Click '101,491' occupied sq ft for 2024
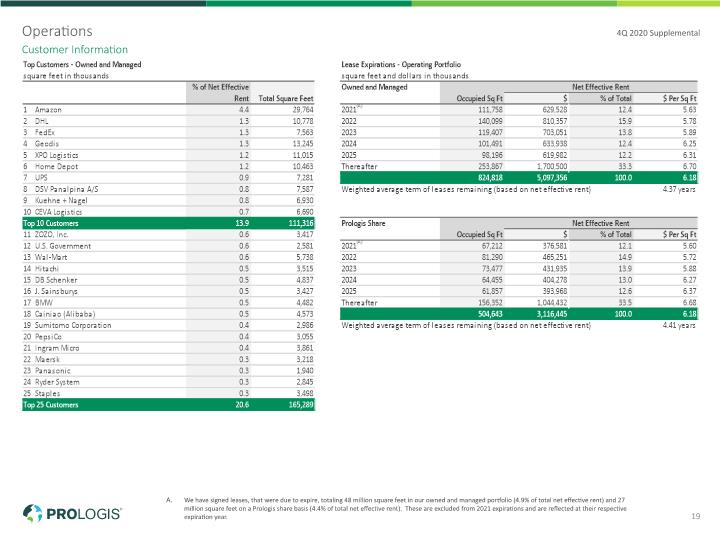 [490, 144]
